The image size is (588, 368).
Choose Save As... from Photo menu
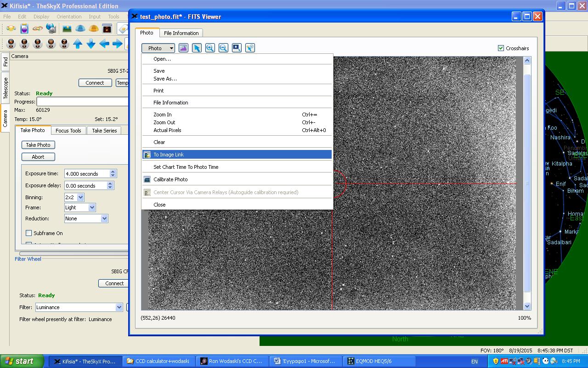click(165, 79)
